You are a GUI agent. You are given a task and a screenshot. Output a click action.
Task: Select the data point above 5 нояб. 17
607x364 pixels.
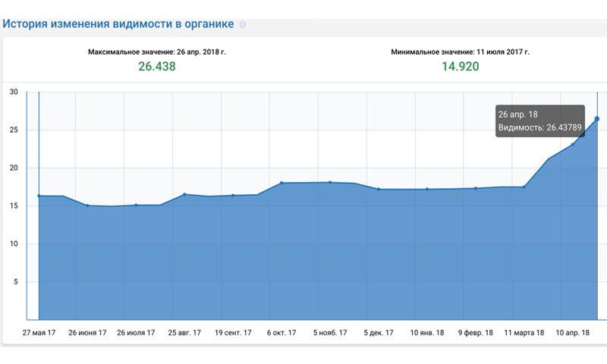(x=330, y=182)
